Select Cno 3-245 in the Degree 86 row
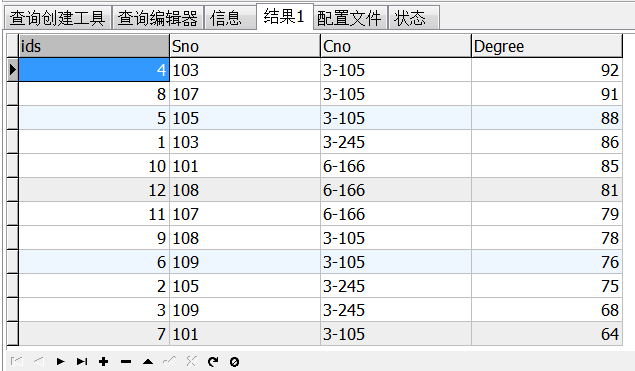The width and height of the screenshot is (635, 371). [396, 142]
